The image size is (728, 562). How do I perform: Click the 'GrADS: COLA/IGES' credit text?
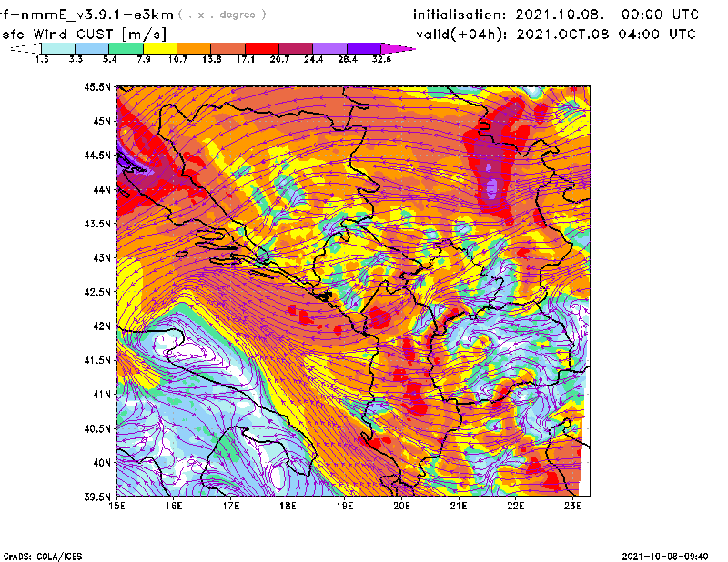(x=43, y=557)
